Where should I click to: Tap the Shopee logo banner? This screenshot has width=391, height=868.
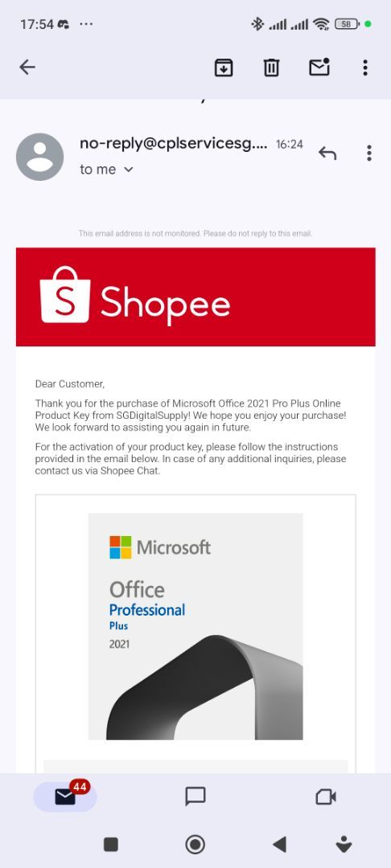tap(195, 297)
